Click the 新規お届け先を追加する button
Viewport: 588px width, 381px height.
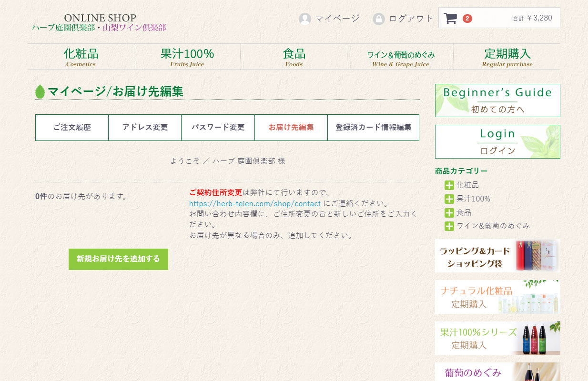point(118,259)
